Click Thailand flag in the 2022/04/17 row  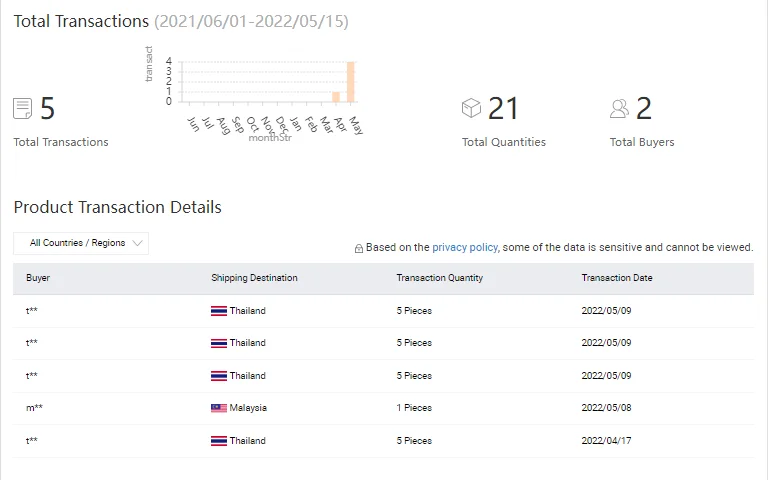coord(218,441)
